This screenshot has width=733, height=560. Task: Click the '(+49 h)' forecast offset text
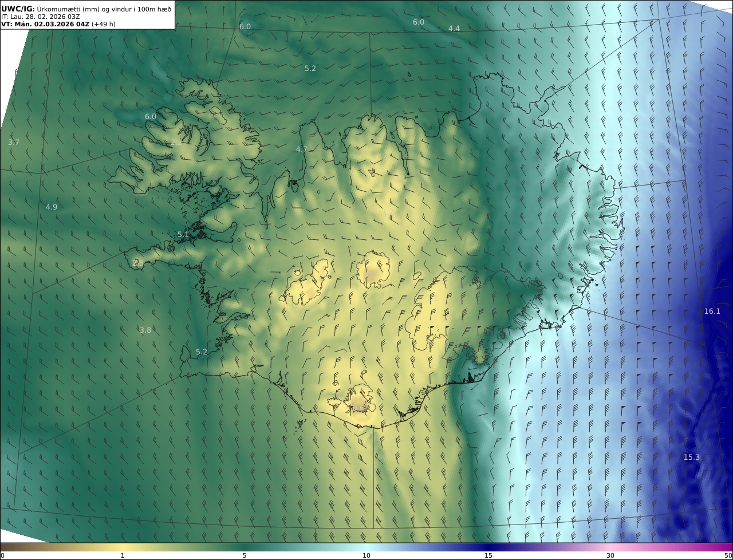point(104,24)
